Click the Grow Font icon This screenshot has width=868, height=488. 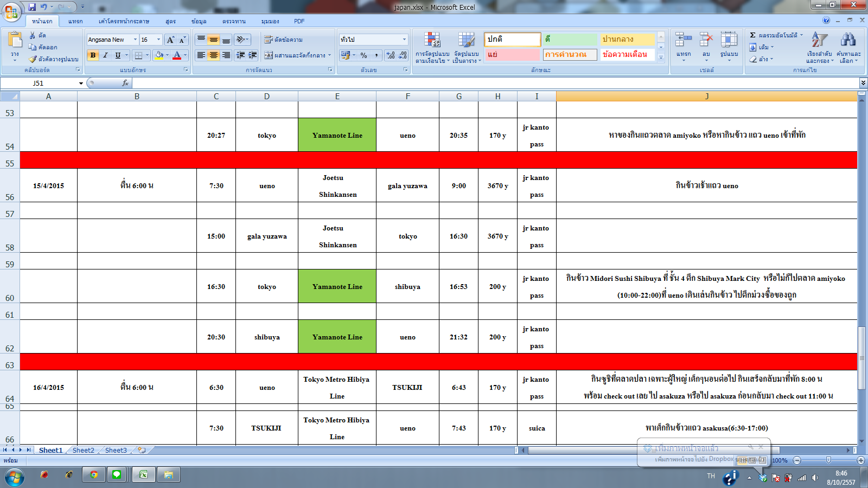[170, 40]
